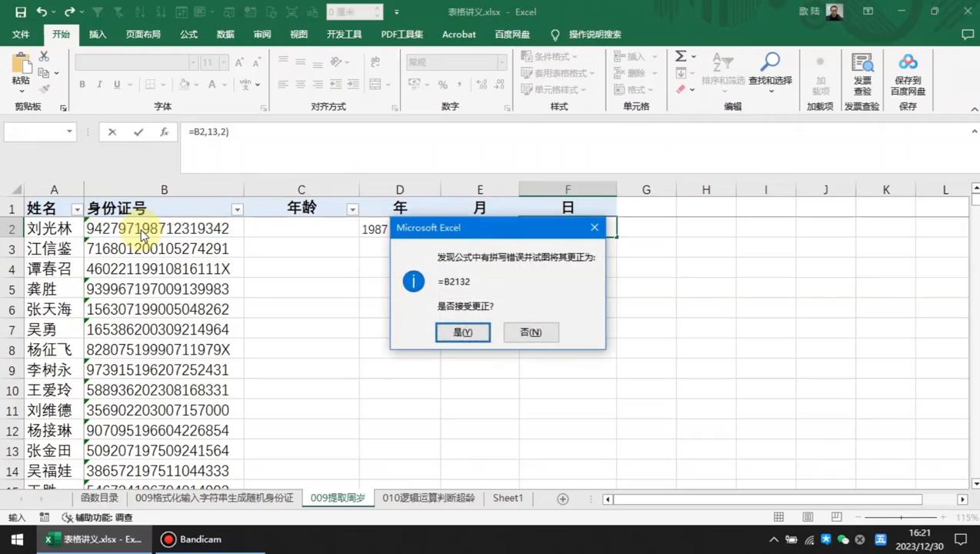
Task: Open the filter dropdown on 年龄 column
Action: 352,209
